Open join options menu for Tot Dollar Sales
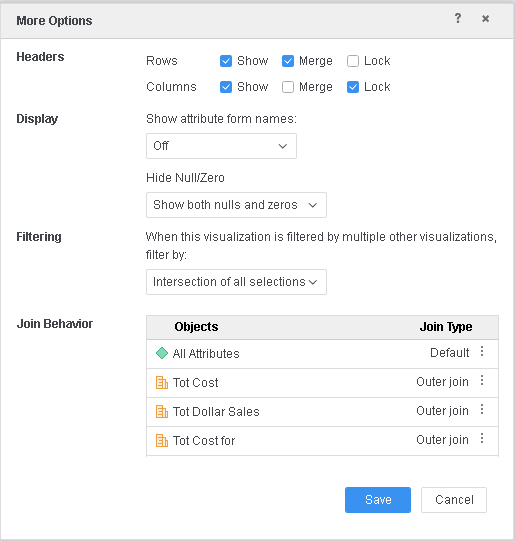The width and height of the screenshot is (515, 542). click(482, 410)
